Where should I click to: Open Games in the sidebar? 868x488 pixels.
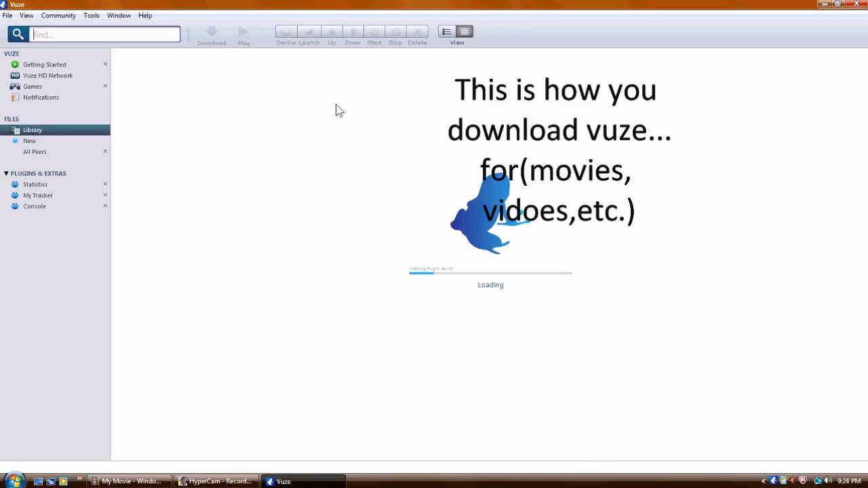33,86
